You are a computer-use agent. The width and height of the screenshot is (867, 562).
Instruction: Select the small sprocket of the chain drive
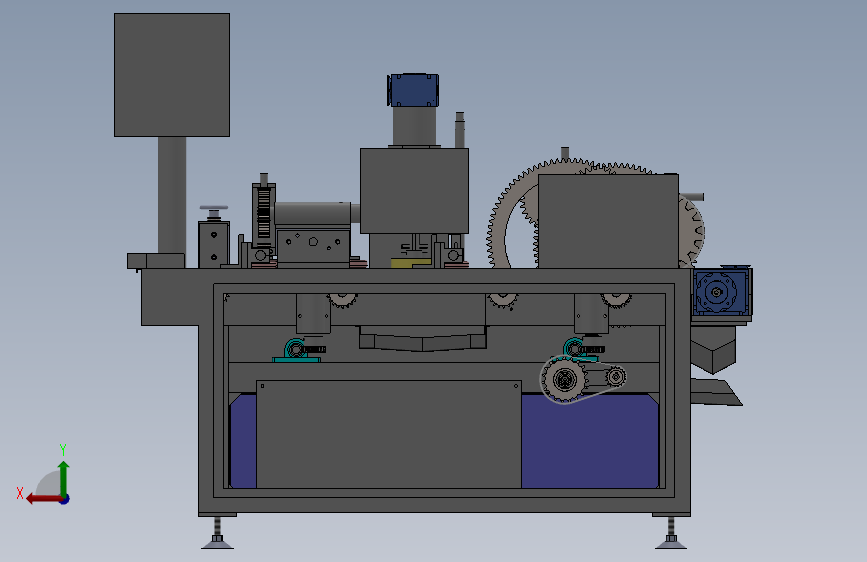point(615,377)
